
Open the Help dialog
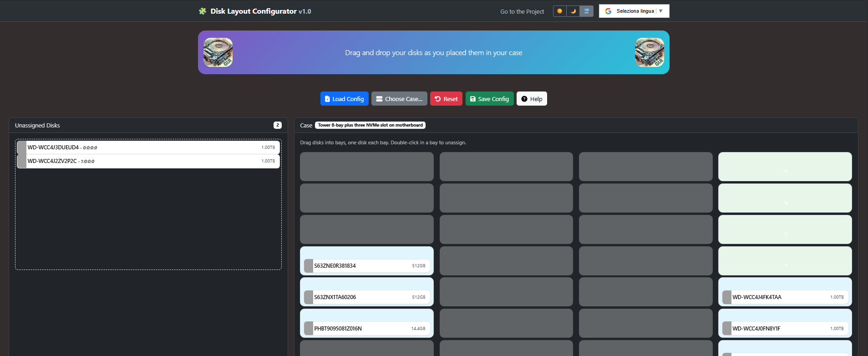tap(532, 99)
